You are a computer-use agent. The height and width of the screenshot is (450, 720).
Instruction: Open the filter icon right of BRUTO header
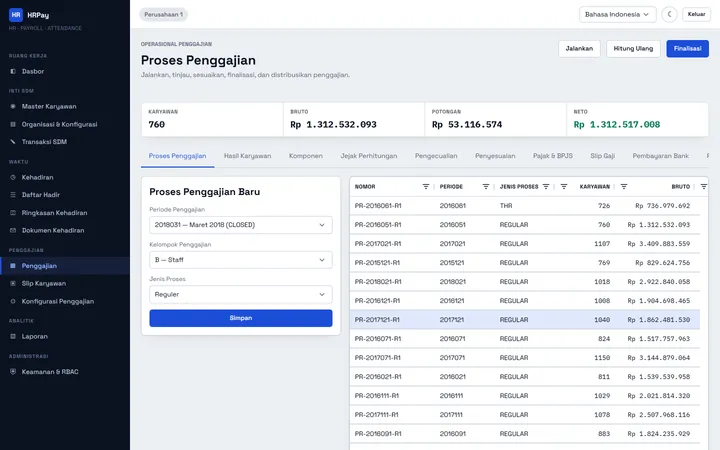coord(703,186)
